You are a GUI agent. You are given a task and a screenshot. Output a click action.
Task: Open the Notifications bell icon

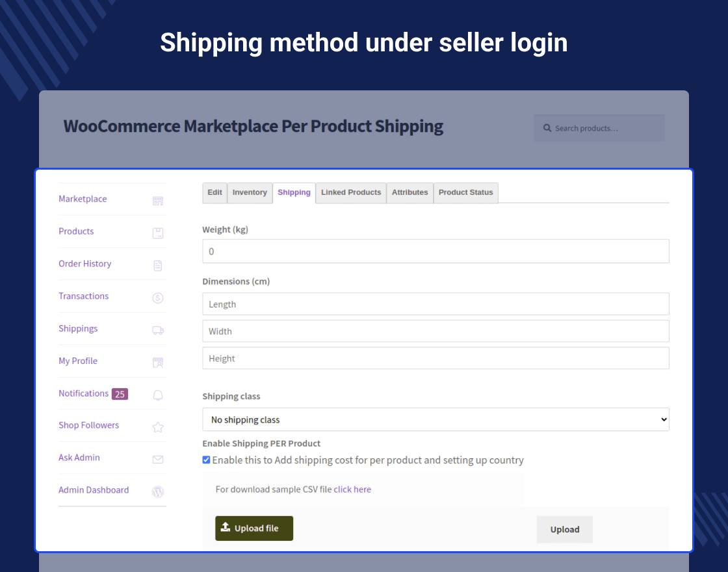point(157,395)
